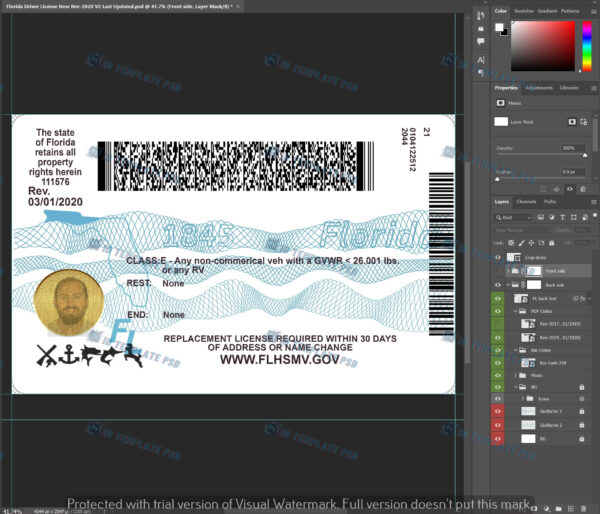The image size is (600, 514).
Task: Hide the Bar Code 218 layer
Action: (x=497, y=362)
